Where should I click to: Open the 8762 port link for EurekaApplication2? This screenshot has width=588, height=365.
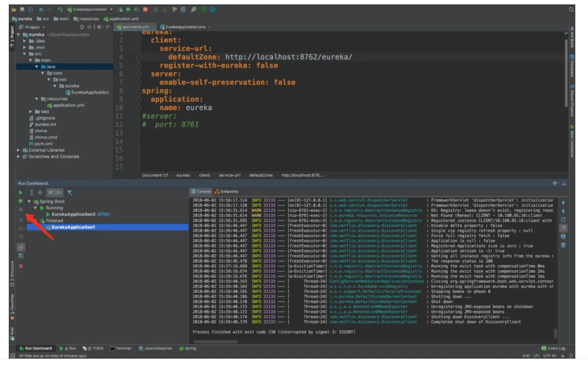click(104, 214)
